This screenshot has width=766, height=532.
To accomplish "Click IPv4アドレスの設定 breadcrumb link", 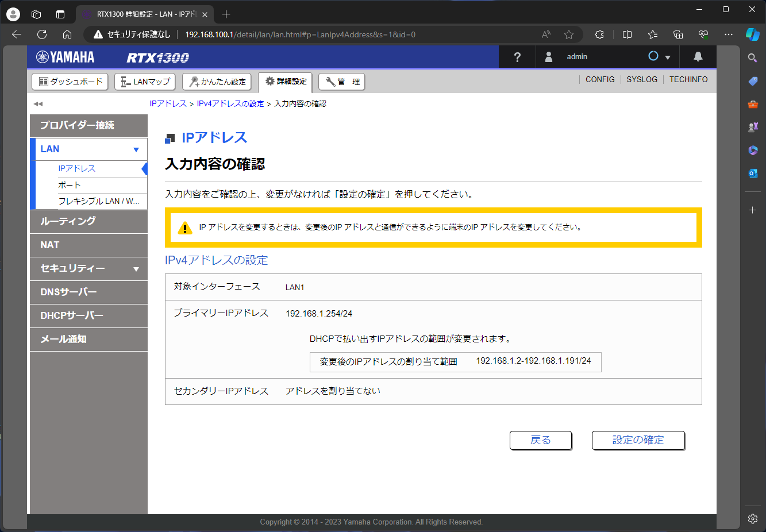I will coord(230,104).
